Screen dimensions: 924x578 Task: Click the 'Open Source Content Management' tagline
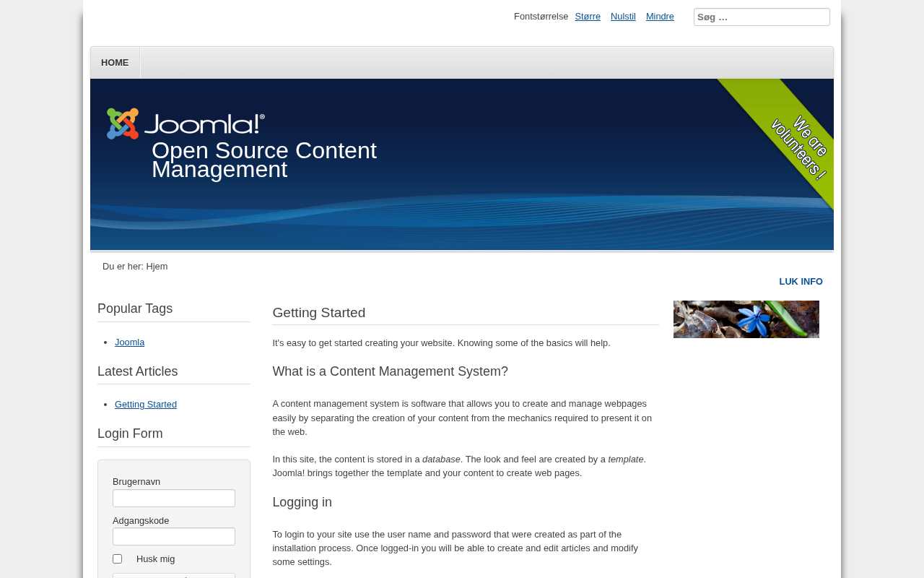pos(264,160)
